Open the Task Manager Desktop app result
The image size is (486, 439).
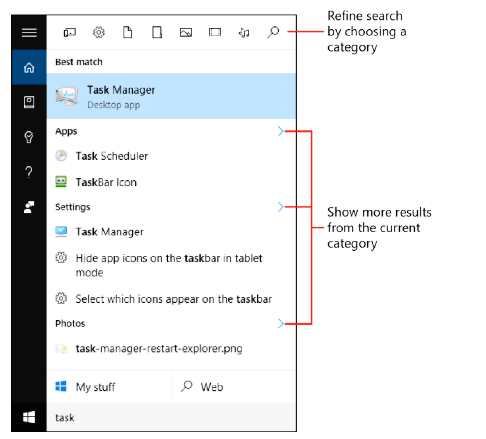pyautogui.click(x=171, y=96)
